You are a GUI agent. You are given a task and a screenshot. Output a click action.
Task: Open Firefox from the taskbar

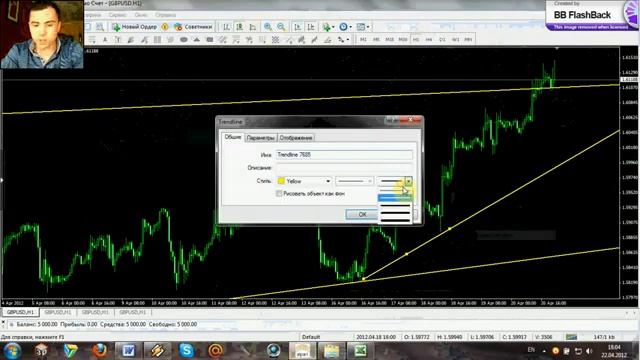pos(99,351)
